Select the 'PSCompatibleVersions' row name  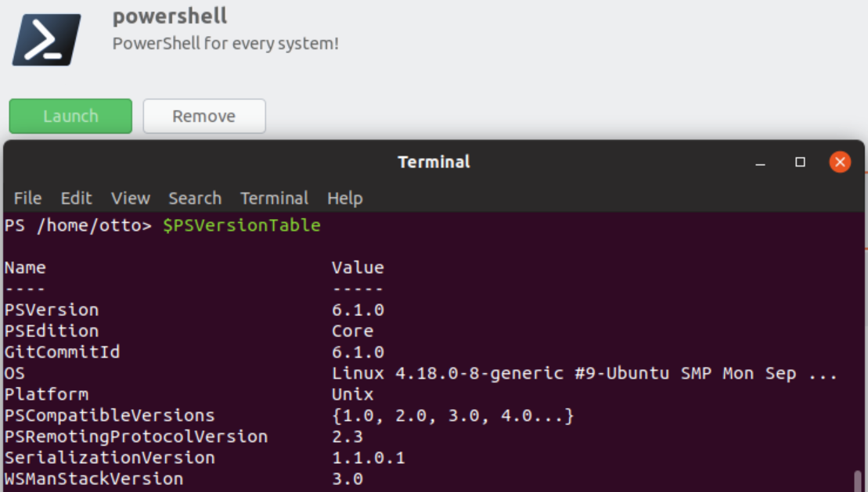pyautogui.click(x=110, y=415)
